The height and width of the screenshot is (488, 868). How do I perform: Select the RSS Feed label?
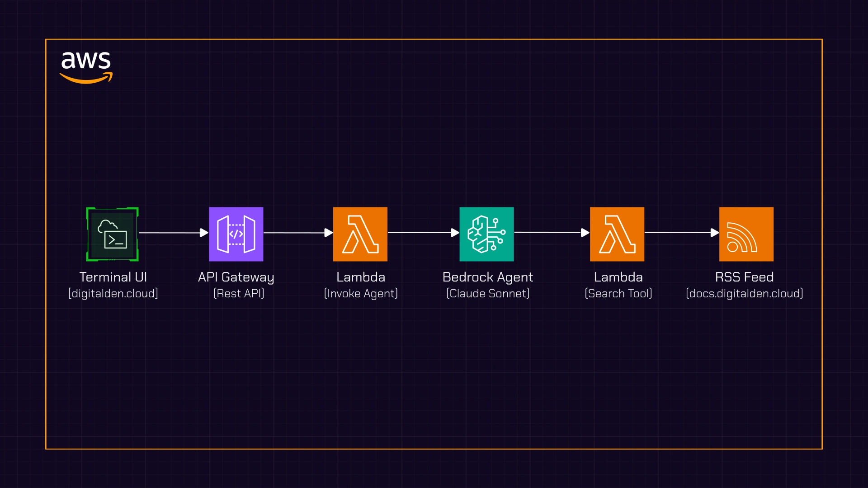[x=744, y=277]
